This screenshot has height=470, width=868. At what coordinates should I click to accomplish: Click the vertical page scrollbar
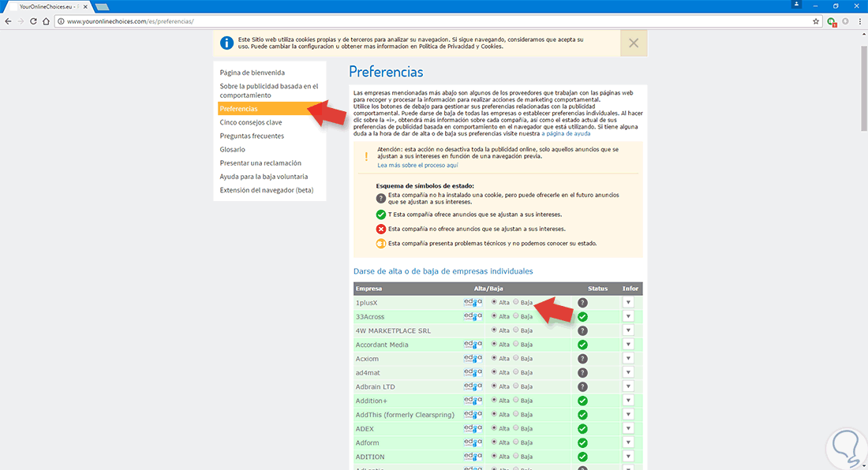coord(863,88)
